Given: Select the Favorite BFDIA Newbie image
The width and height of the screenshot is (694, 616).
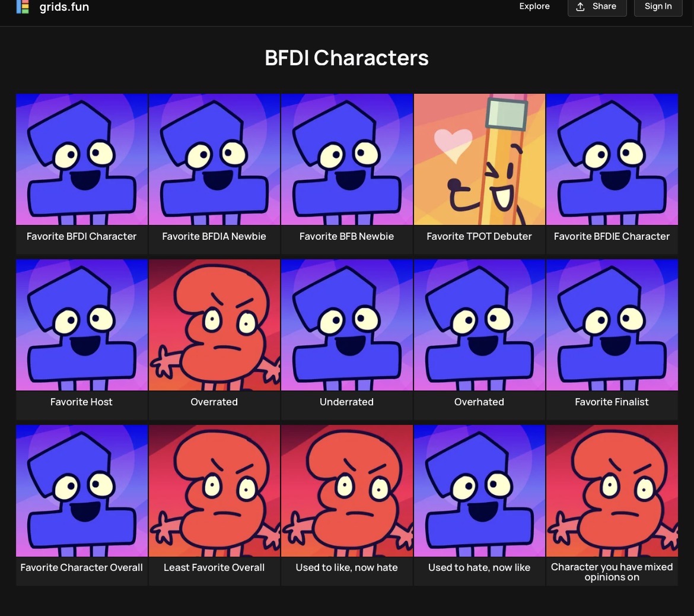Looking at the screenshot, I should (x=214, y=160).
